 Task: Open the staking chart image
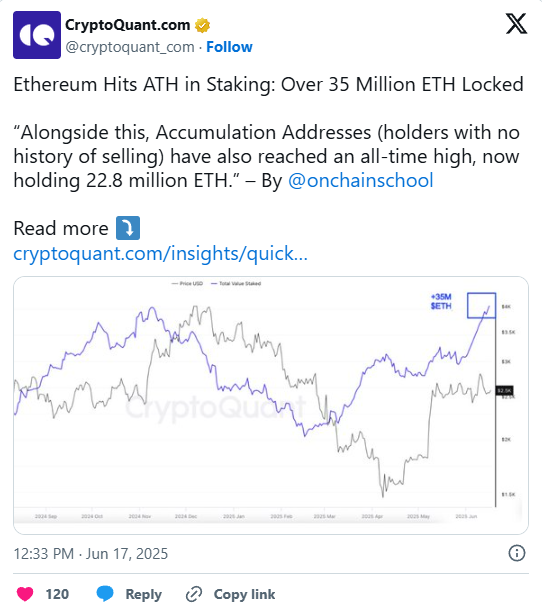[x=271, y=405]
